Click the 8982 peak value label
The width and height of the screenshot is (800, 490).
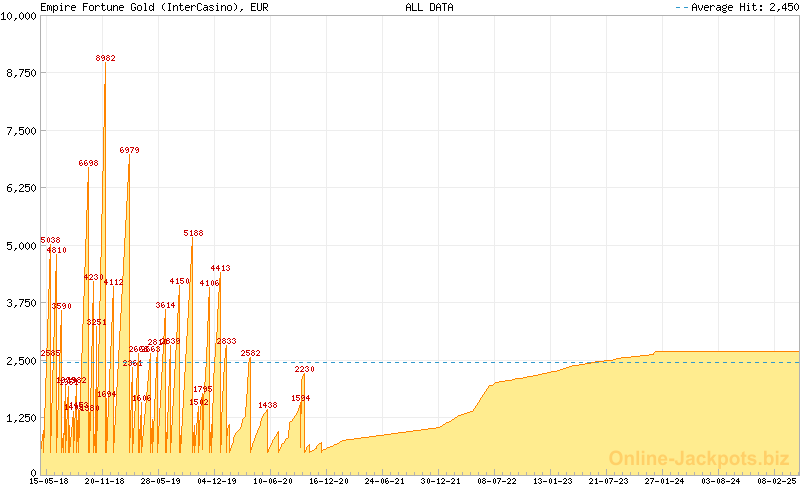106,58
